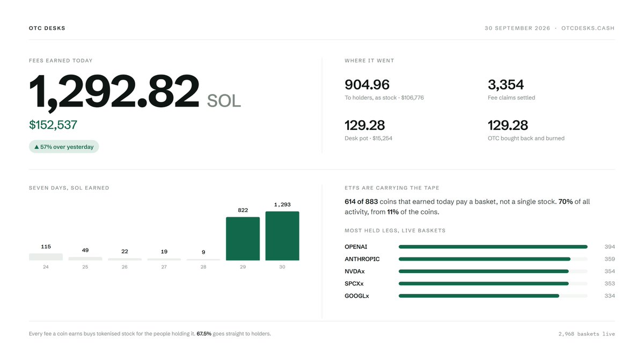Select the SPCXx leg label

[354, 284]
